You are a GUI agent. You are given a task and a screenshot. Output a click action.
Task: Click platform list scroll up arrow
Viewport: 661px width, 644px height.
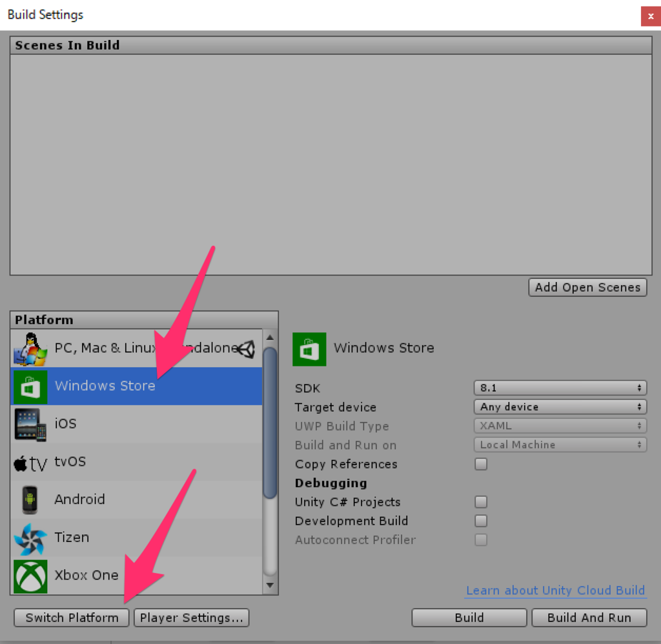(x=270, y=337)
